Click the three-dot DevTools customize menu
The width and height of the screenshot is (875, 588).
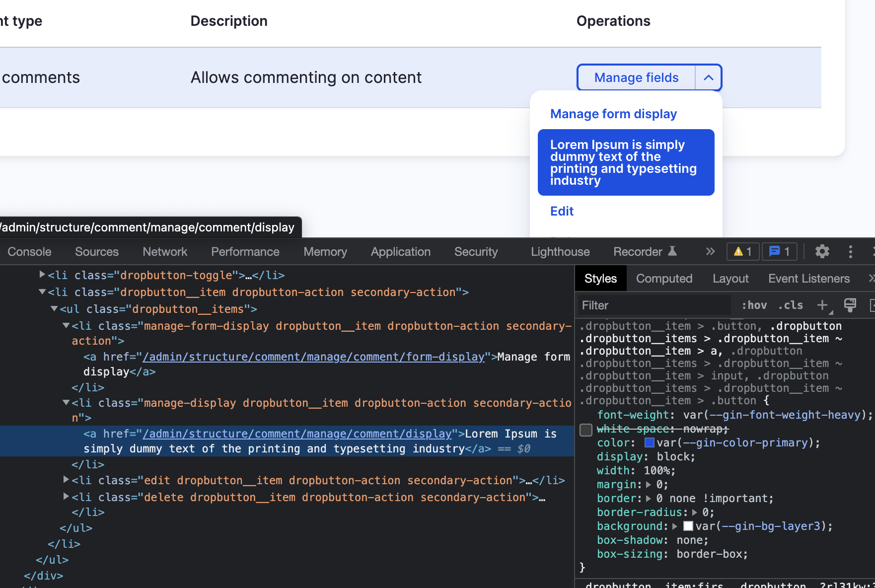[850, 252]
